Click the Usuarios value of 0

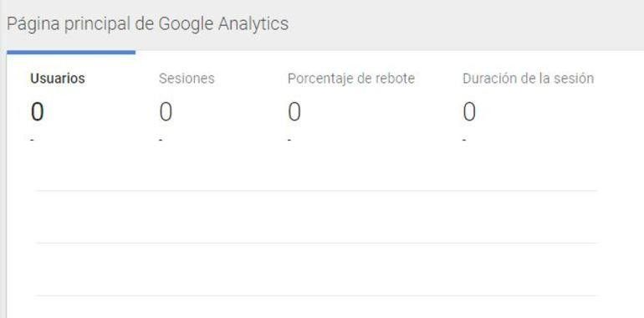(x=37, y=112)
